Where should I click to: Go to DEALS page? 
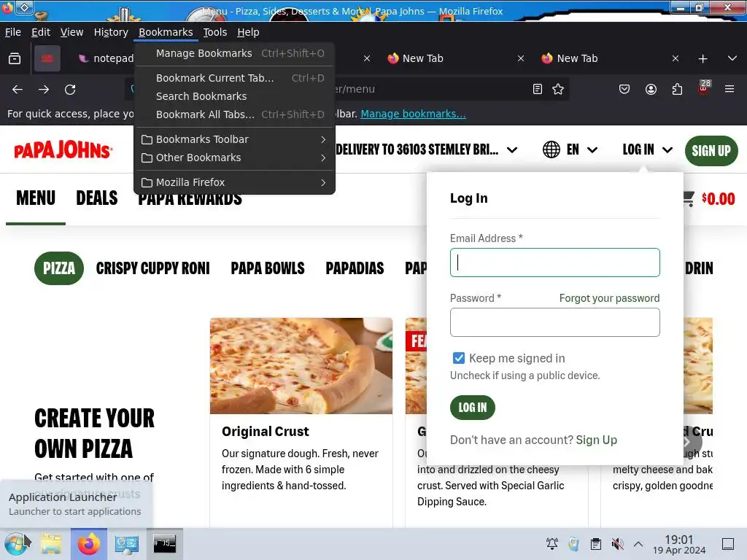[x=97, y=198]
